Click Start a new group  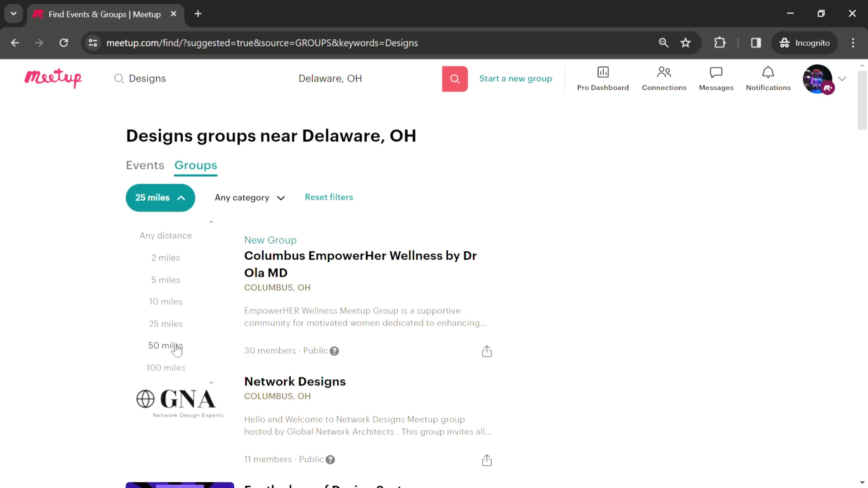click(x=516, y=78)
